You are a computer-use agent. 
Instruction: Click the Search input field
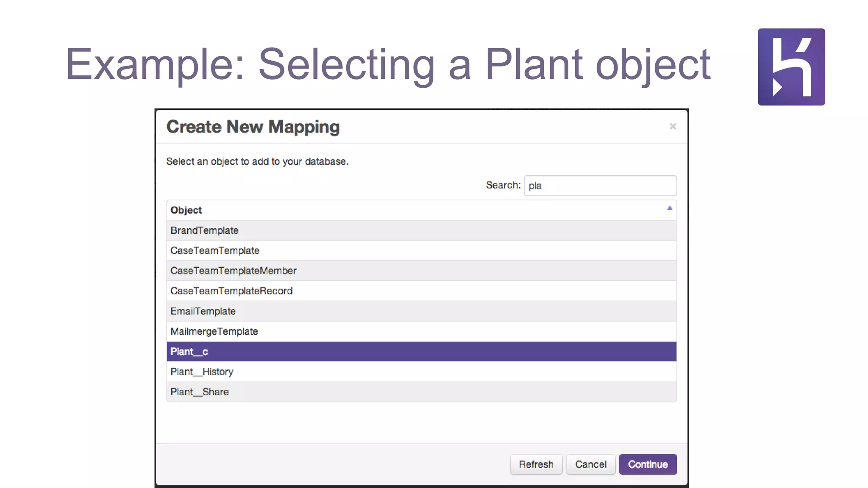click(x=600, y=186)
